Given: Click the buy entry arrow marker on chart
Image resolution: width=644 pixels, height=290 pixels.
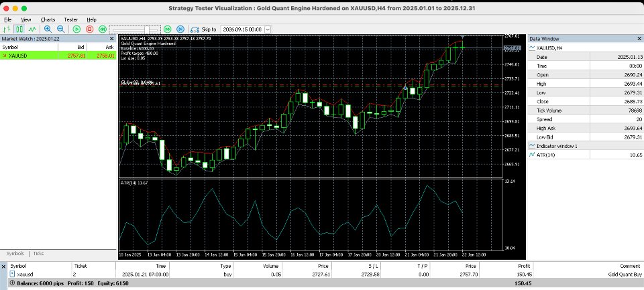Looking at the screenshot, I should pyautogui.click(x=405, y=87).
